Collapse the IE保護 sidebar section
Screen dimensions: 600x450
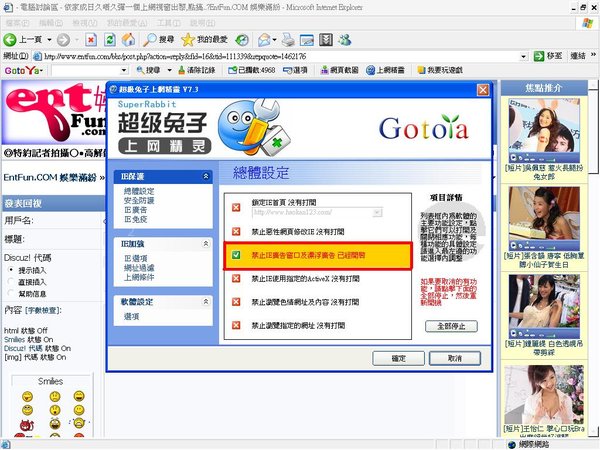[206, 176]
